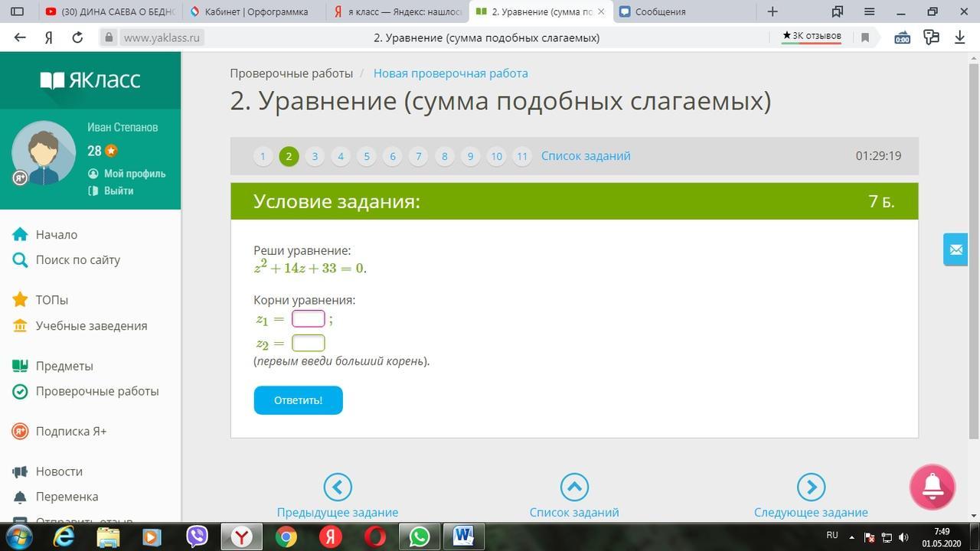This screenshot has width=980, height=551.
Task: Open the blue envelope feedback tab
Action: 955,249
